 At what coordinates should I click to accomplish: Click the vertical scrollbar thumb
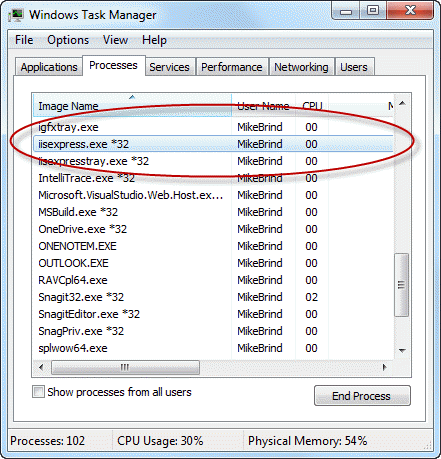pyautogui.click(x=402, y=285)
